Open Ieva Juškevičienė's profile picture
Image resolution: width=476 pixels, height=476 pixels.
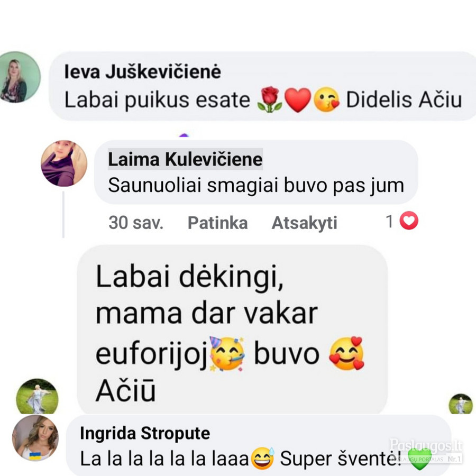coord(20,77)
